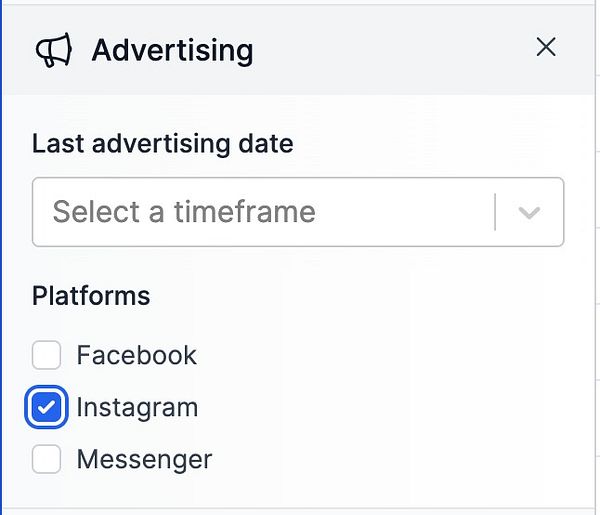
Task: Check the Facebook platform checkbox
Action: [x=47, y=355]
